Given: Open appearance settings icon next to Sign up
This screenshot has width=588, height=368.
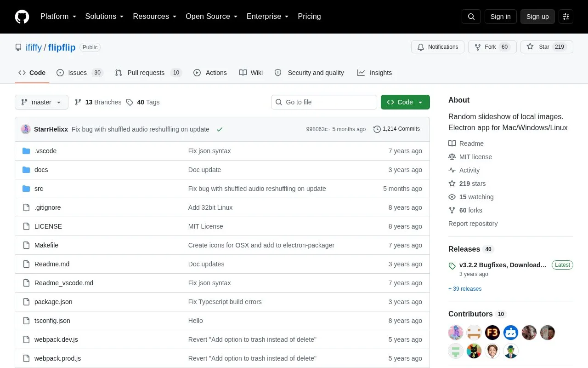Looking at the screenshot, I should click(x=566, y=17).
